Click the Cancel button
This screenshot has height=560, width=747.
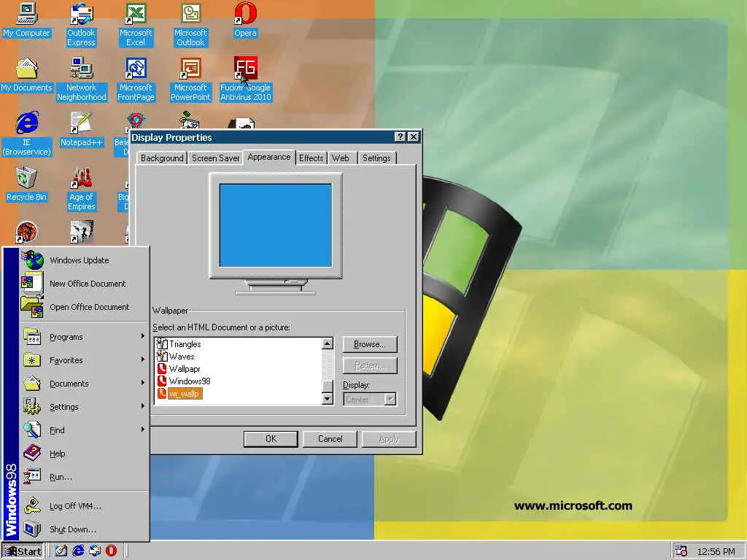pos(330,439)
